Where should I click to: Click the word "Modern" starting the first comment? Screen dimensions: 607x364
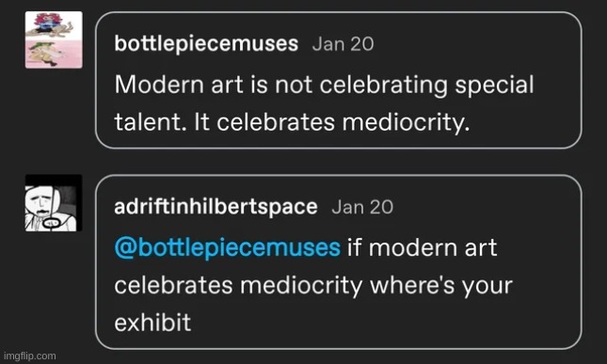point(159,84)
